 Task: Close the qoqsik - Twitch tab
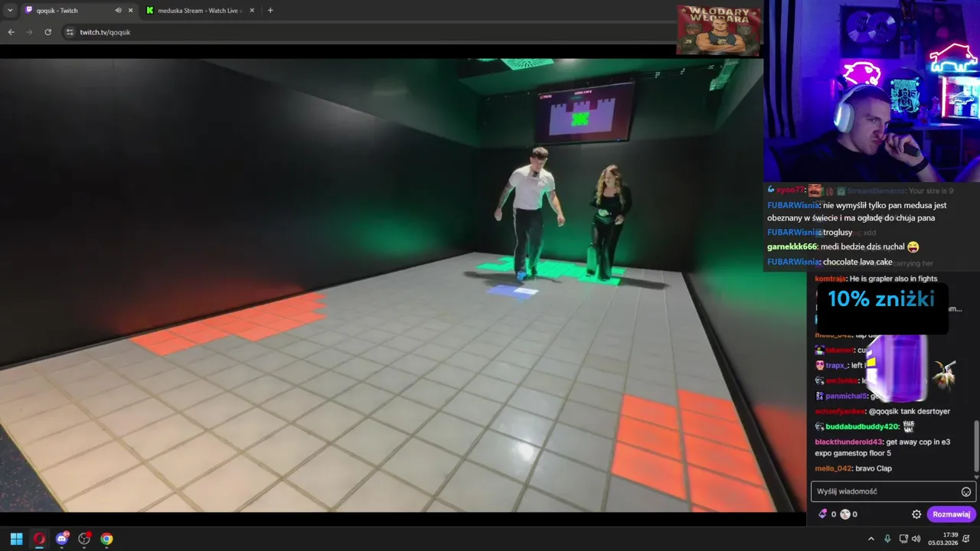[130, 11]
